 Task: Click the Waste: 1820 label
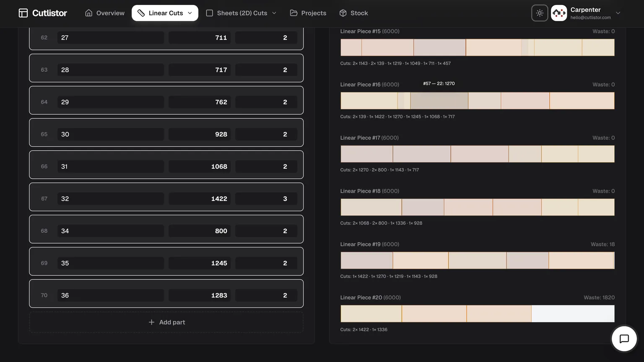(599, 298)
